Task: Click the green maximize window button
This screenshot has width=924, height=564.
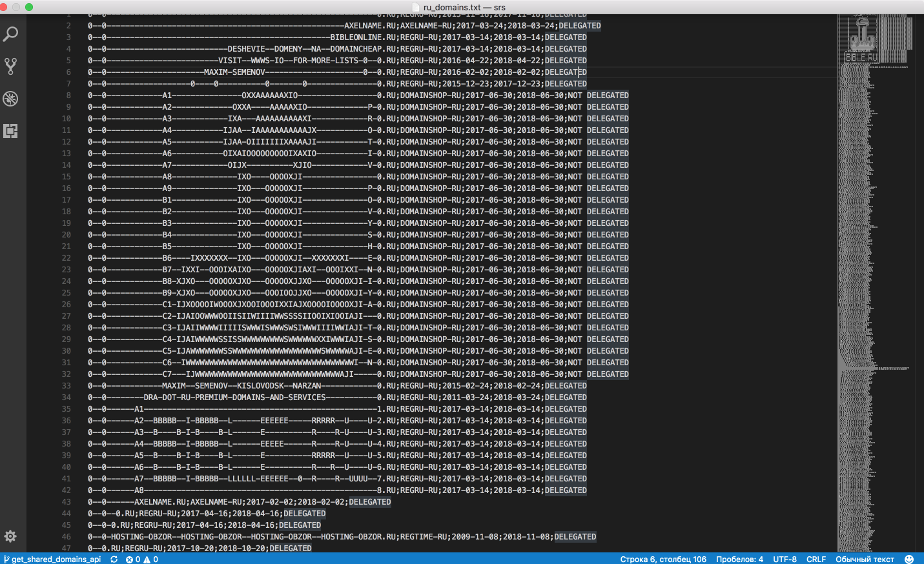Action: coord(29,7)
